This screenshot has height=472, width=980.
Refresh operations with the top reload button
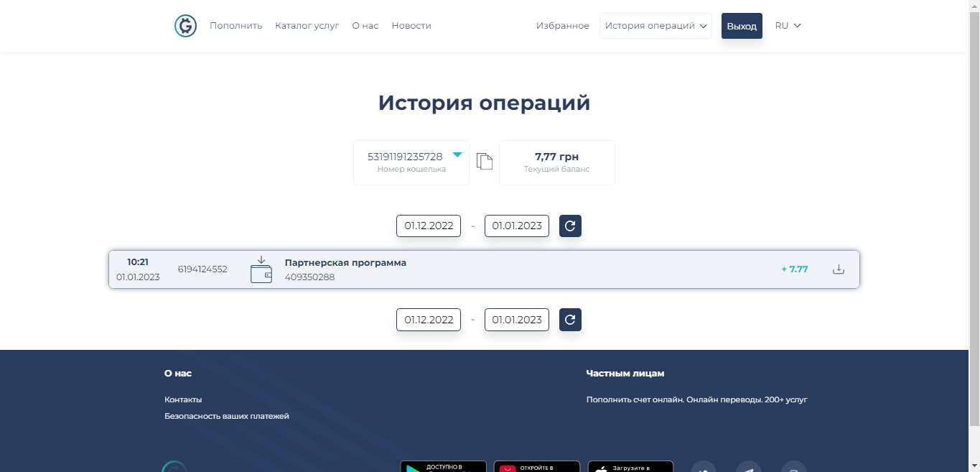point(570,226)
